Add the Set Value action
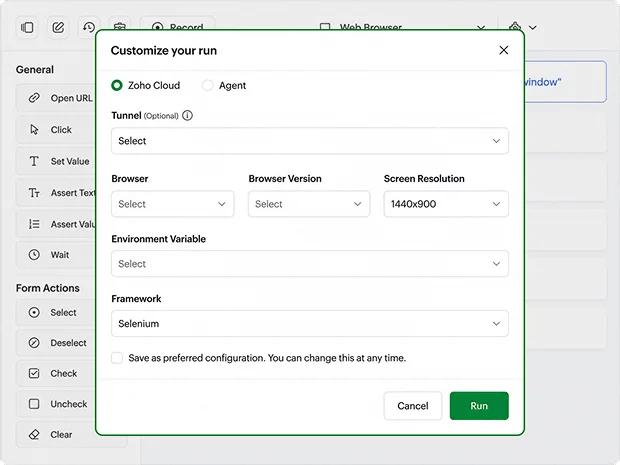 (55, 161)
